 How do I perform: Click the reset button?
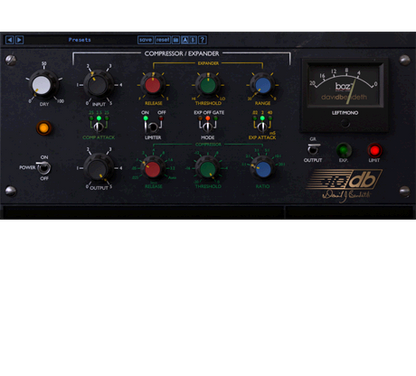pyautogui.click(x=163, y=40)
